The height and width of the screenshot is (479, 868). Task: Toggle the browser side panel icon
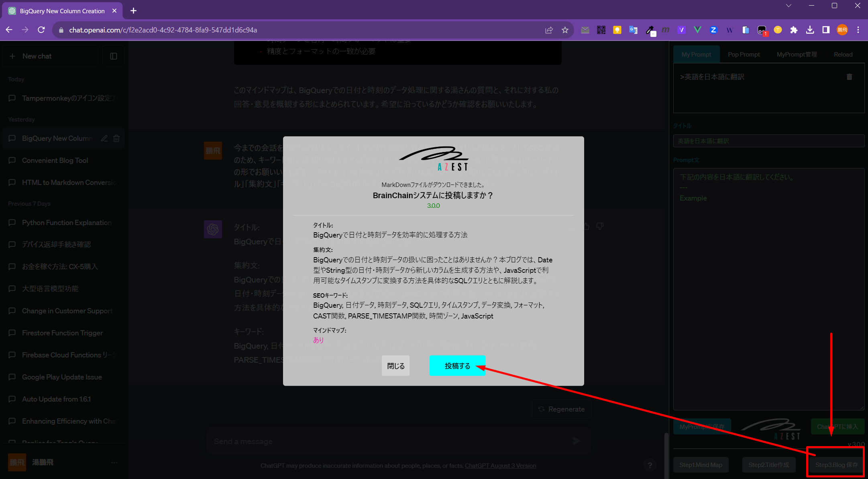(x=826, y=30)
